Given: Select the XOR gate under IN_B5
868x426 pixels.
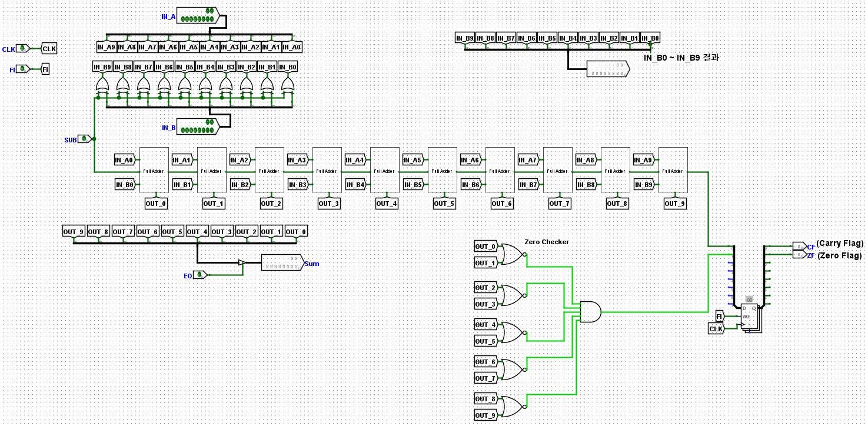Looking at the screenshot, I should (185, 86).
